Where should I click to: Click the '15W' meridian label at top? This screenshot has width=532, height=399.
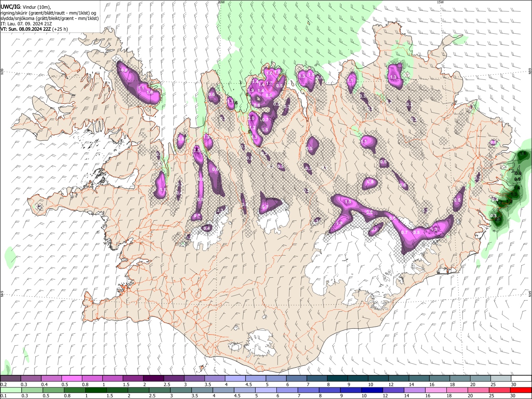tap(440, 2)
